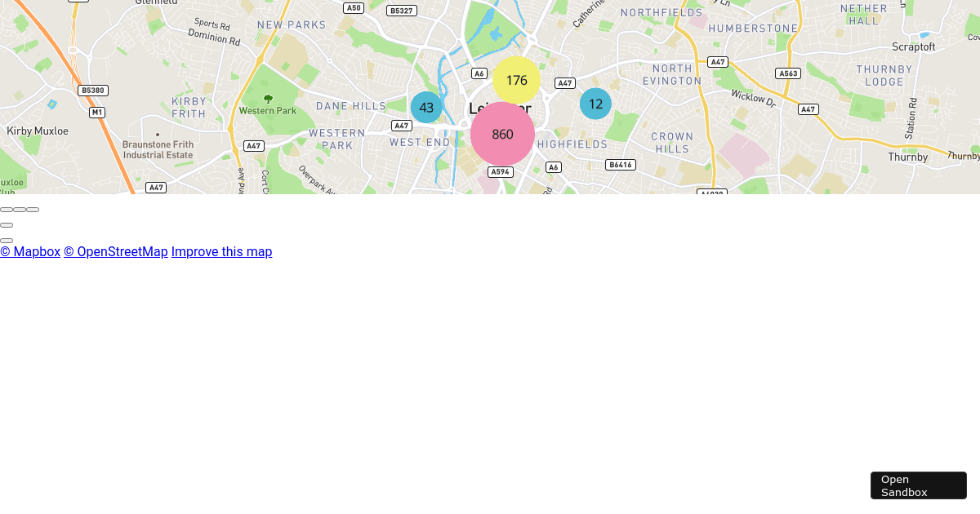980x514 pixels.
Task: Click the pink 860 cluster marker
Action: (502, 134)
